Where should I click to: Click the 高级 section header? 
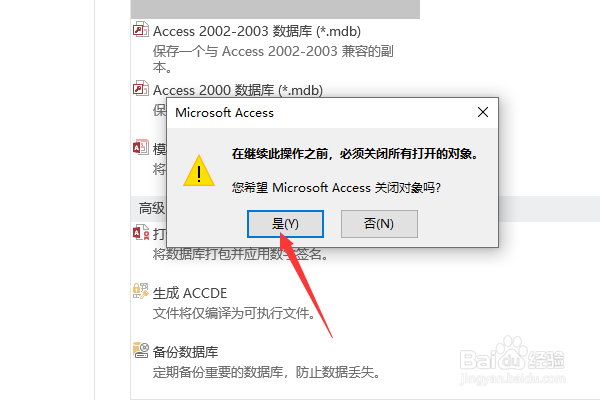pyautogui.click(x=152, y=208)
